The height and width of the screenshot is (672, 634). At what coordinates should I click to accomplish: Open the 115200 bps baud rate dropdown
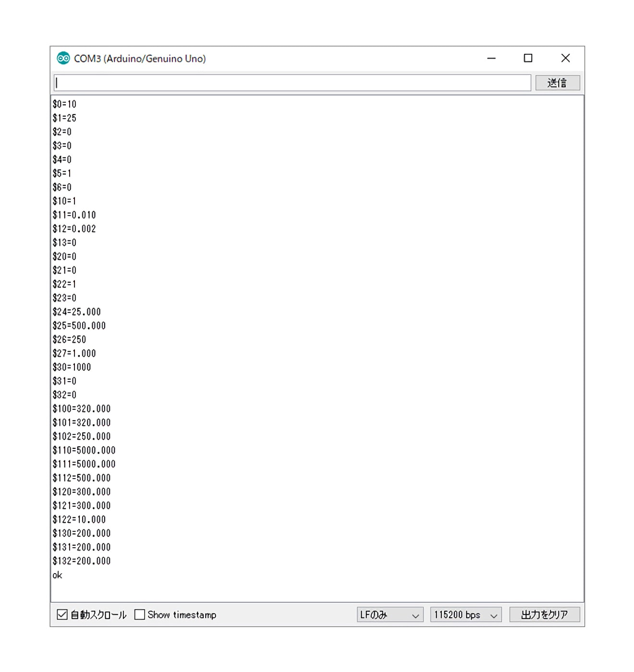[465, 615]
